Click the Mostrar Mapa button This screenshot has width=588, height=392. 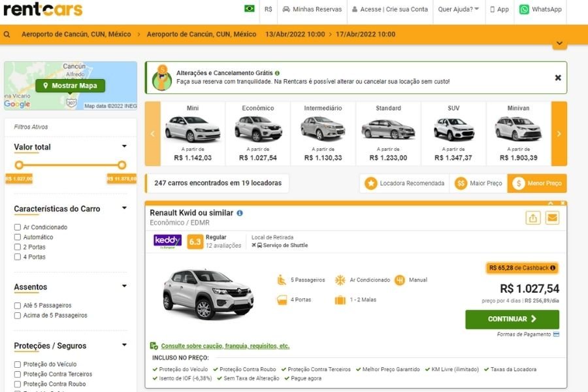[70, 86]
